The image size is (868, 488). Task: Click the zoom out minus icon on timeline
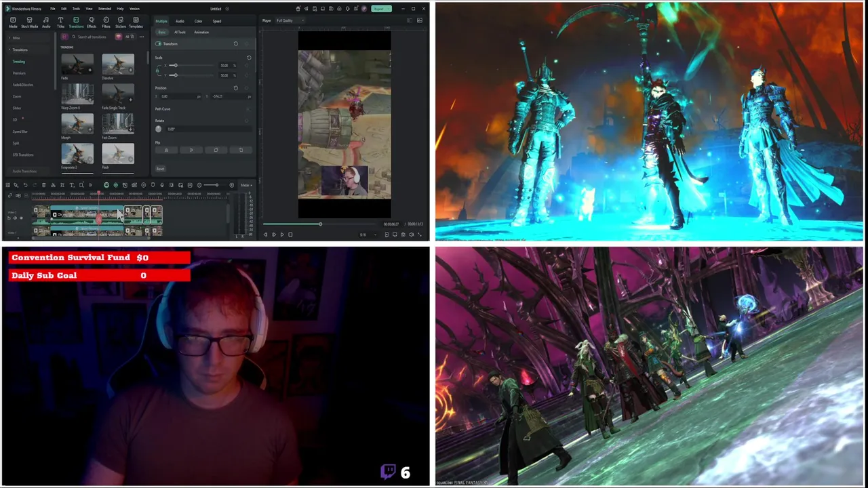(x=199, y=185)
